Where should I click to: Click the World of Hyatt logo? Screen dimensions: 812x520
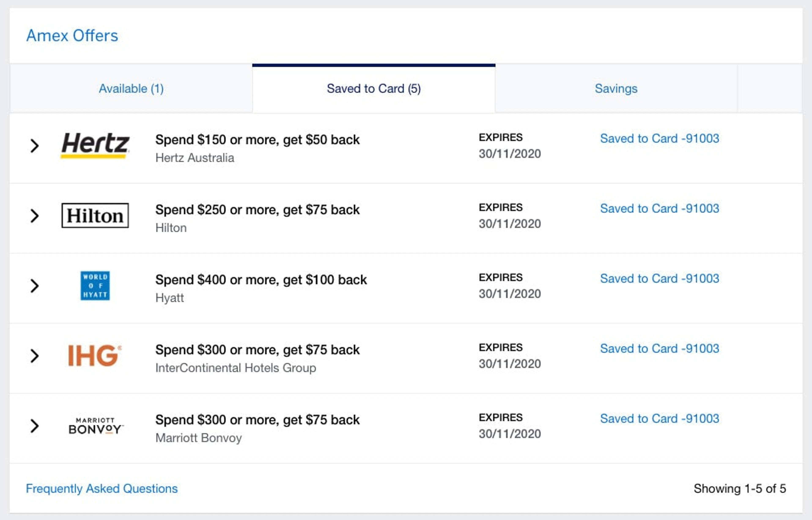(x=95, y=286)
